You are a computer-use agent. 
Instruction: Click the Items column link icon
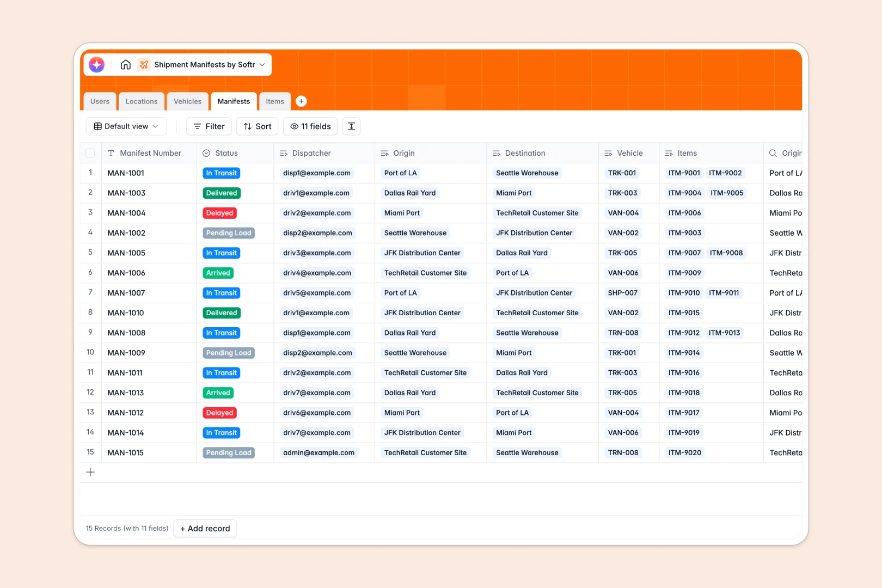tap(669, 154)
